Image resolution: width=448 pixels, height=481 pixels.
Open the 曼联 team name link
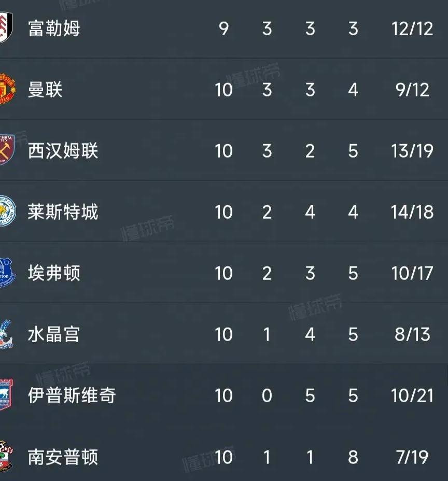[x=45, y=90]
